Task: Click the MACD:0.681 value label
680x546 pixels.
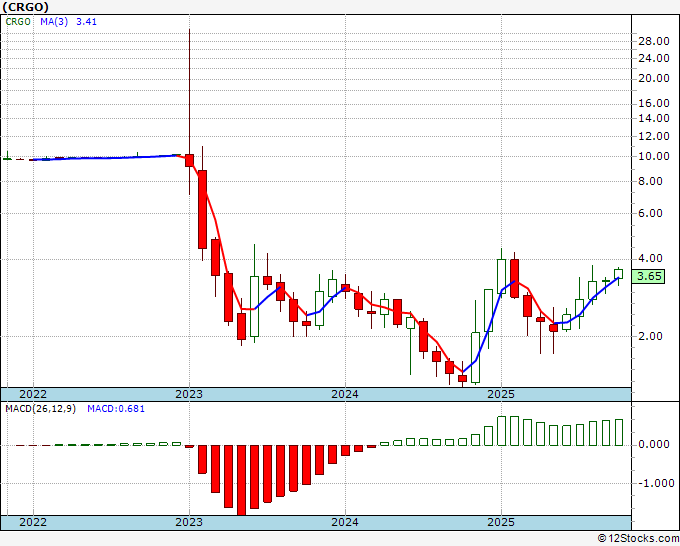Action: coord(116,409)
